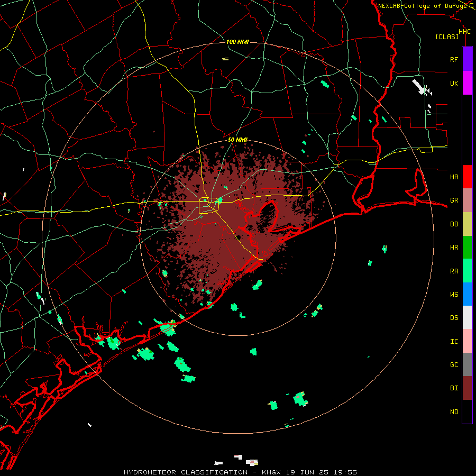This screenshot has height=476, width=476.
Task: Click the ND black legend swatch
Action: coord(467,411)
